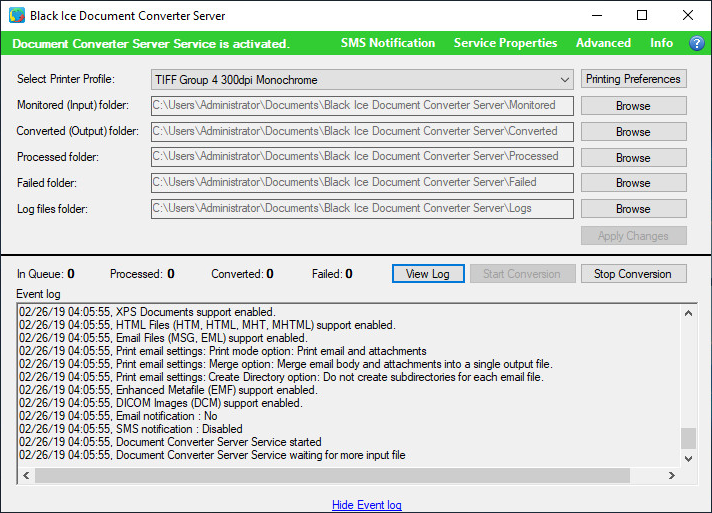Click the Processed counter value
712x513 pixels.
click(171, 274)
